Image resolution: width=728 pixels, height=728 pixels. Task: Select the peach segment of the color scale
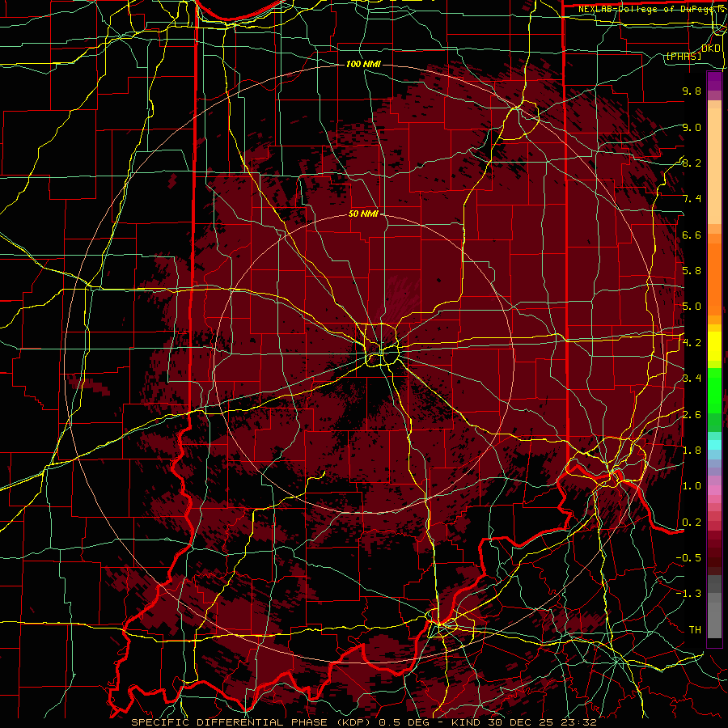pyautogui.click(x=714, y=166)
